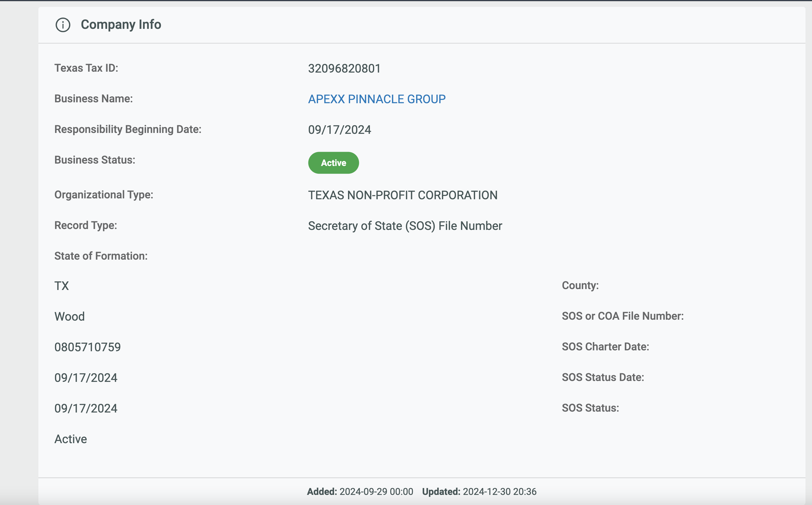The image size is (812, 505).
Task: Click the Responsibility Beginning Date label
Action: coord(128,130)
